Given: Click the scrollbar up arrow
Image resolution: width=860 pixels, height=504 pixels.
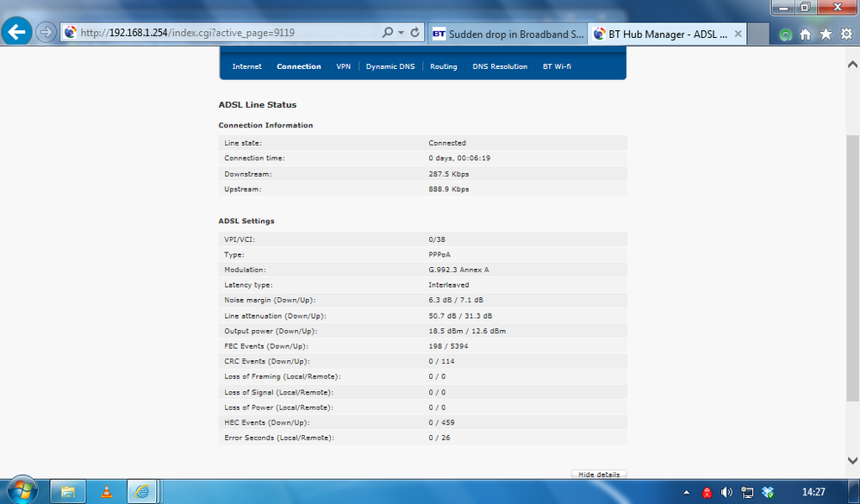Looking at the screenshot, I should 852,64.
